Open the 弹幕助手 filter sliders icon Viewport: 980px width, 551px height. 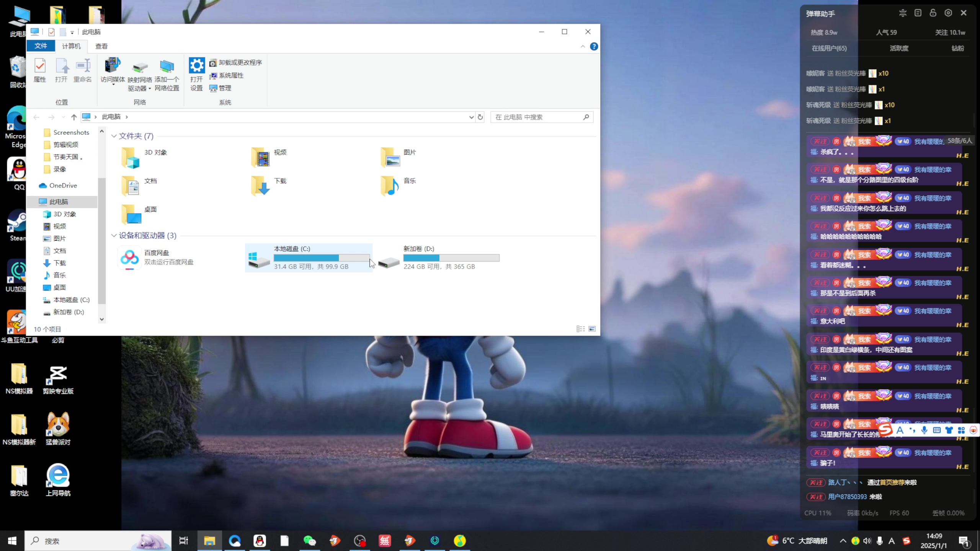pos(903,13)
